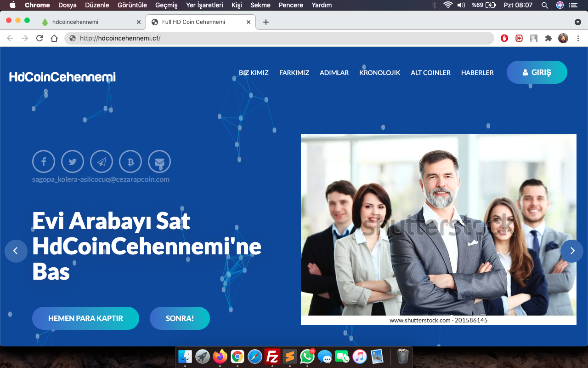Go to next slide arrow
The width and height of the screenshot is (588, 368).
(x=572, y=251)
